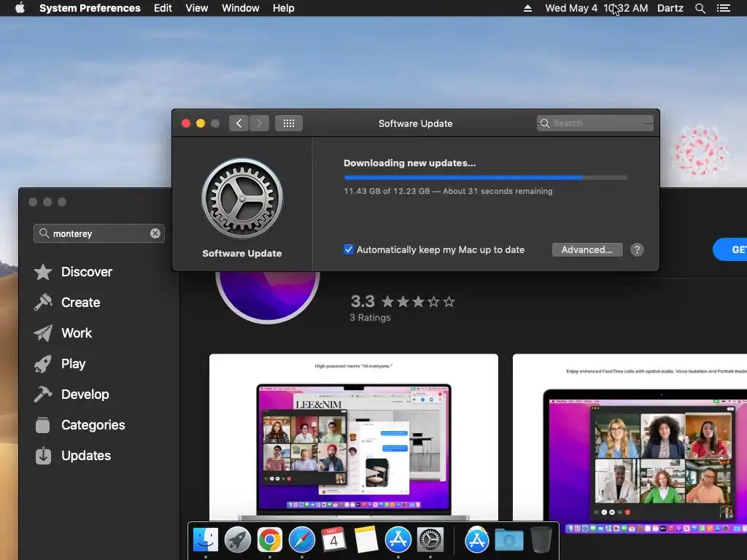
Task: Open Calendar from the Dock
Action: click(x=333, y=540)
